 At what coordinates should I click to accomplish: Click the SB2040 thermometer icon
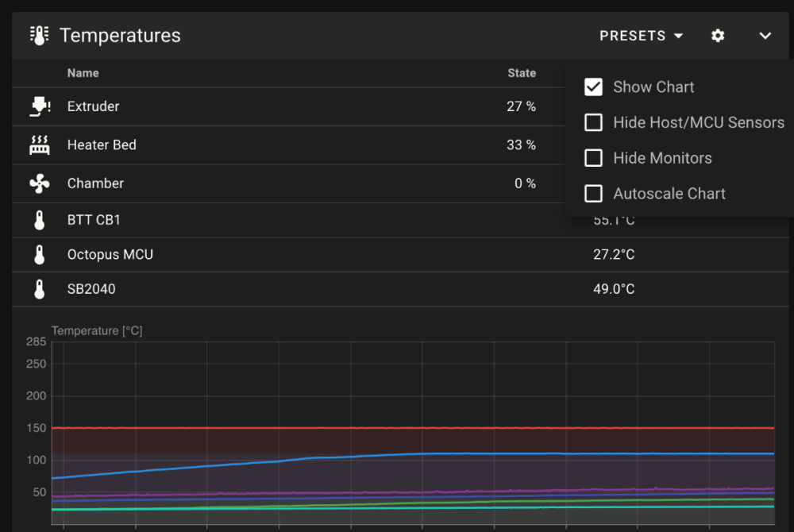40,289
